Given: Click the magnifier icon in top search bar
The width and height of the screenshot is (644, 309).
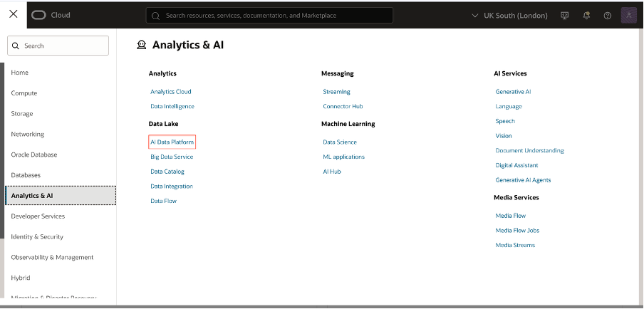Looking at the screenshot, I should [x=155, y=16].
